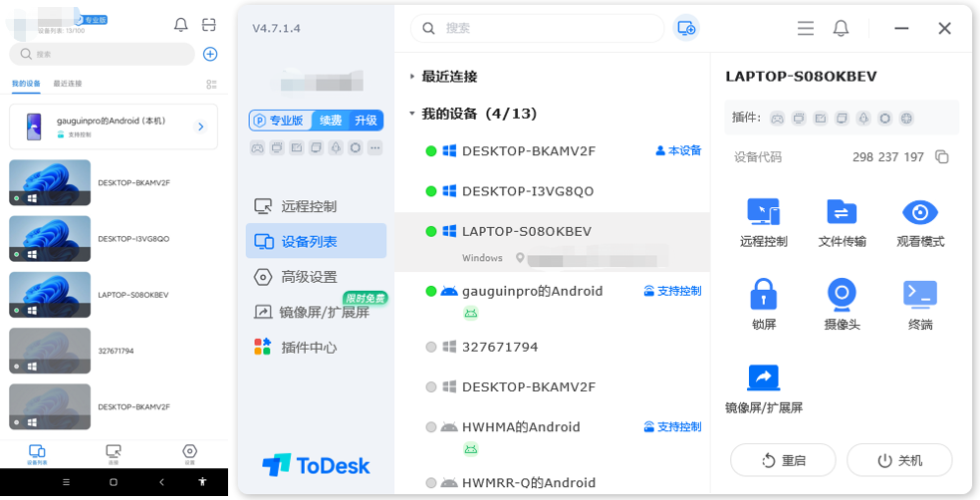The height and width of the screenshot is (500, 980).
Task: Collapse the 我的设备 (4/13) group
Action: (x=412, y=114)
